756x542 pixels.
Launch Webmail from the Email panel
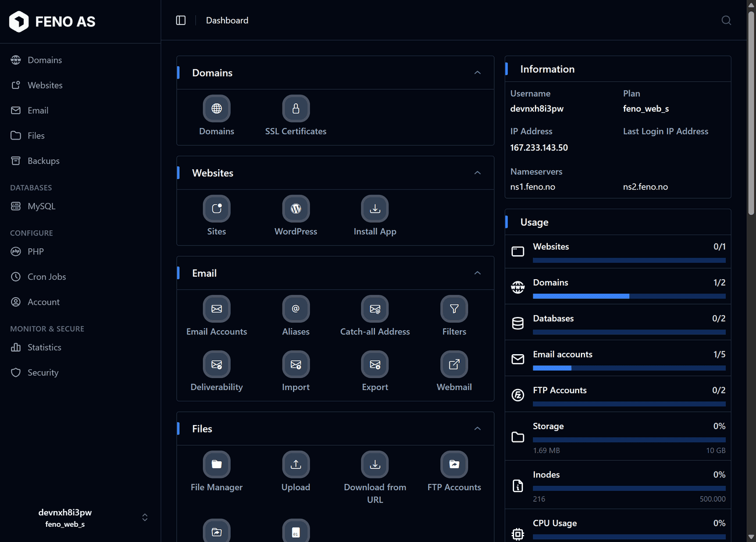tap(454, 365)
